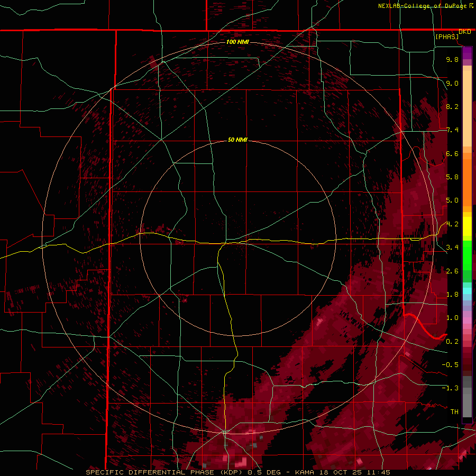Click the 9.0 legend value
This screenshot has width=476, height=476.
[x=452, y=83]
